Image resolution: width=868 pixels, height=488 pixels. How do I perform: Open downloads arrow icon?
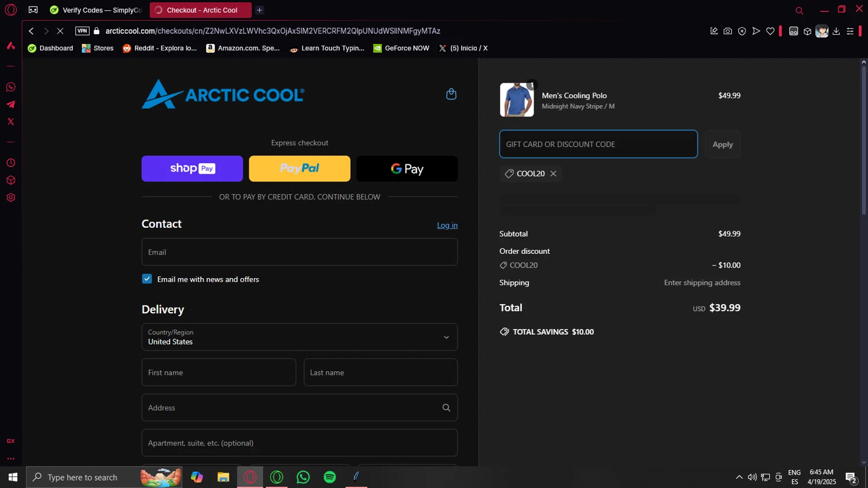pyautogui.click(x=836, y=31)
